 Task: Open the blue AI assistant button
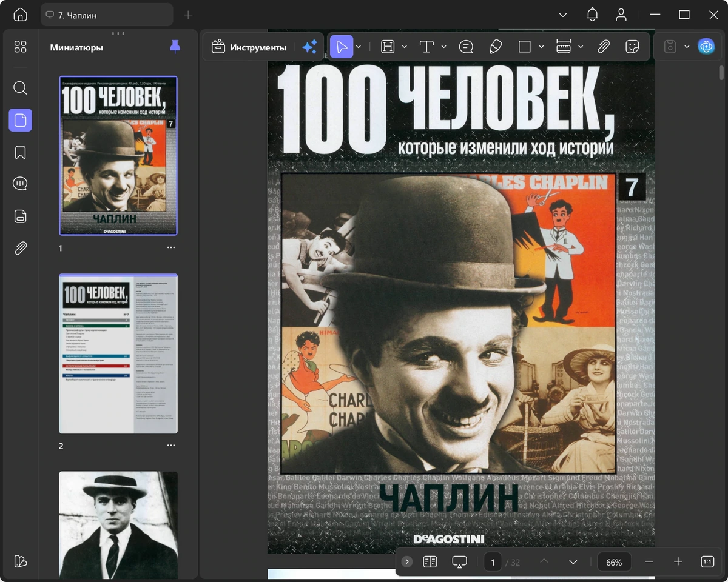[706, 47]
